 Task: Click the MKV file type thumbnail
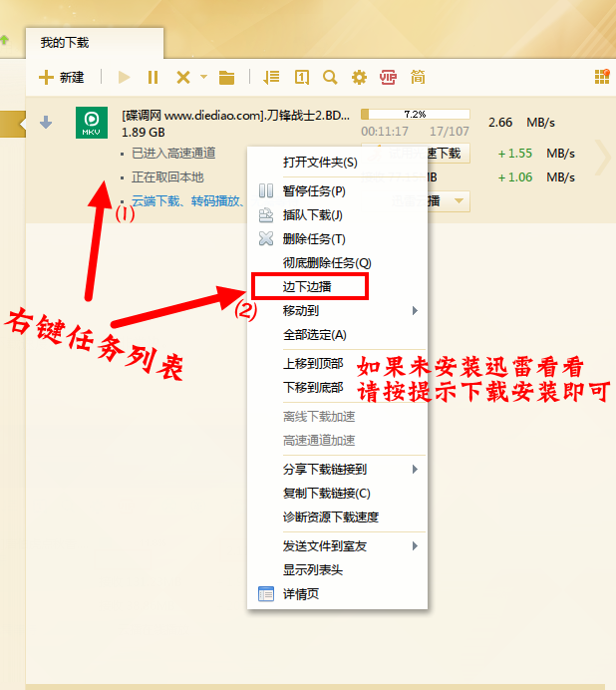(x=92, y=123)
